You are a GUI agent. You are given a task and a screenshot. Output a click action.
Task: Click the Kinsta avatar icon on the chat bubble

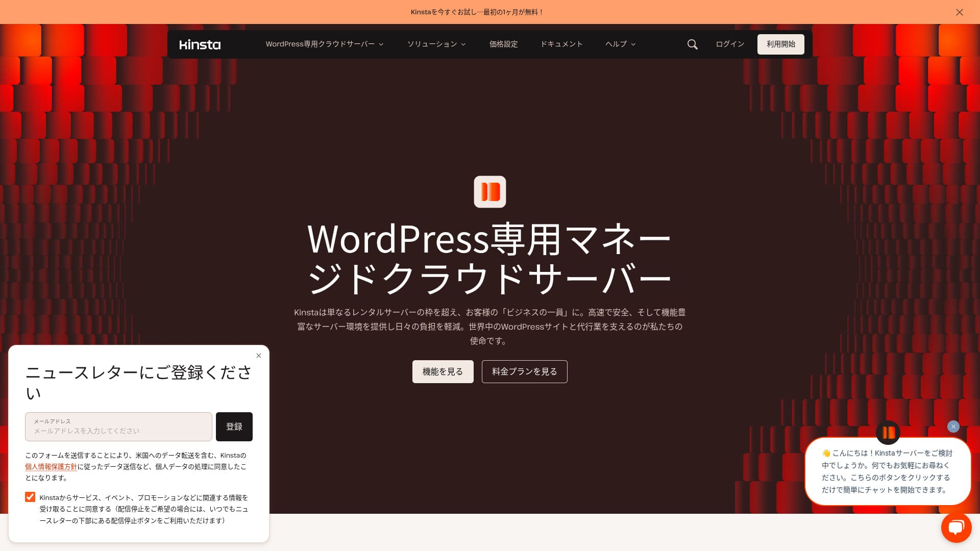888,433
